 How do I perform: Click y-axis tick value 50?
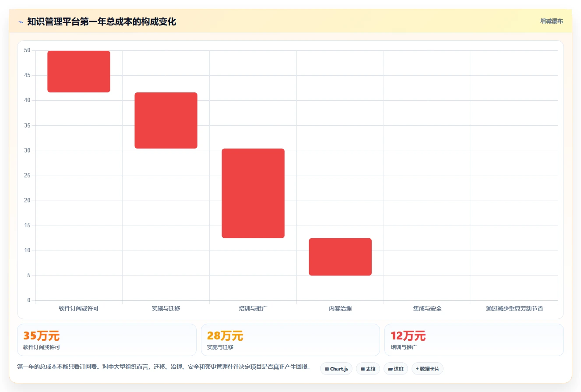pyautogui.click(x=27, y=50)
